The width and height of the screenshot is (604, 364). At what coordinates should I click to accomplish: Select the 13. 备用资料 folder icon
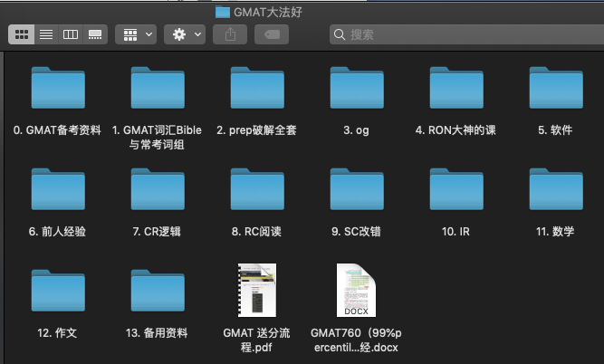(x=158, y=291)
